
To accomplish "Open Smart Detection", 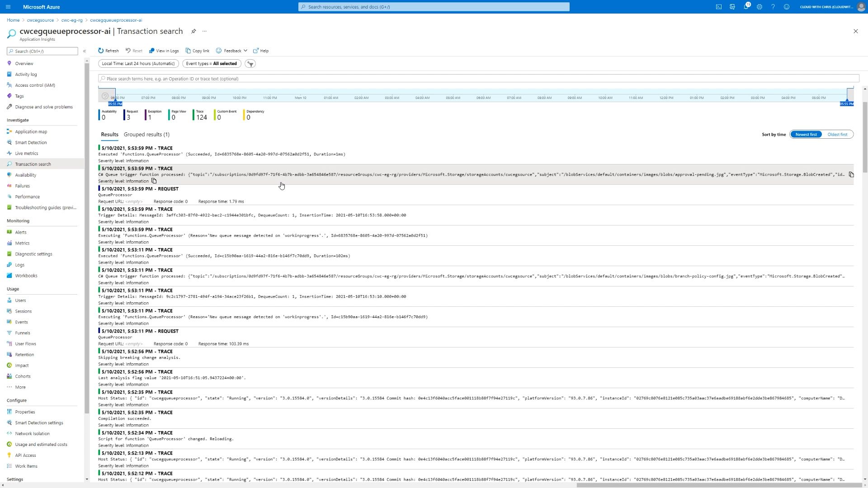I will click(31, 143).
